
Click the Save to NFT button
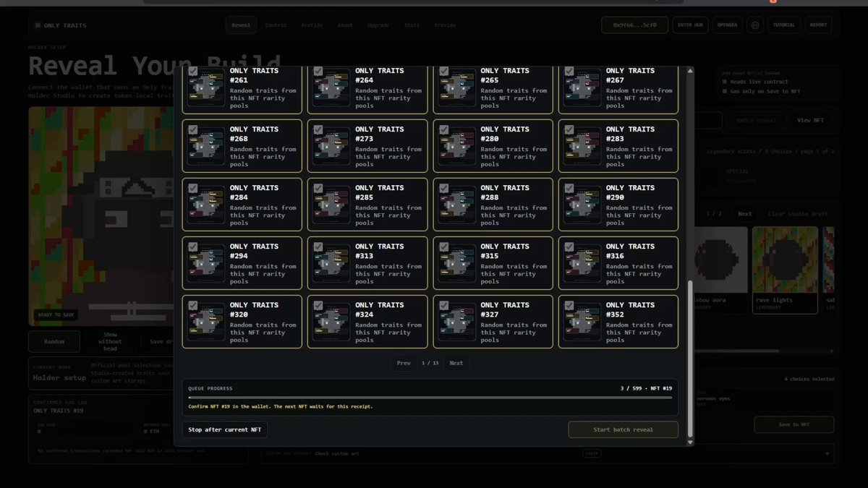click(793, 424)
